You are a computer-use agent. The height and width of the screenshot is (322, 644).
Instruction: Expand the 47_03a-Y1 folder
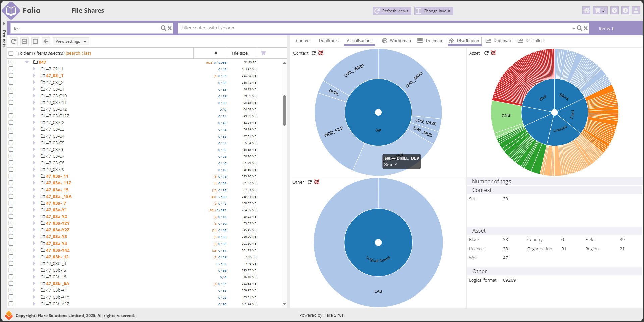point(34,210)
